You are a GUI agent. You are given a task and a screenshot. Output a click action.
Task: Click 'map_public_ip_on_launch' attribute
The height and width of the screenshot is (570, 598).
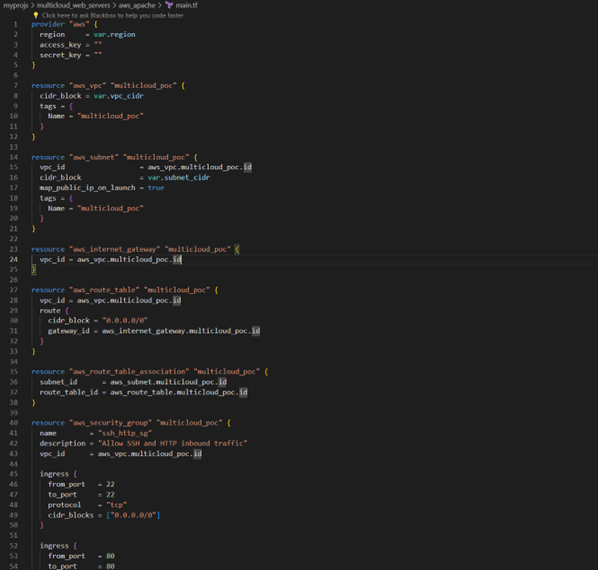point(87,188)
